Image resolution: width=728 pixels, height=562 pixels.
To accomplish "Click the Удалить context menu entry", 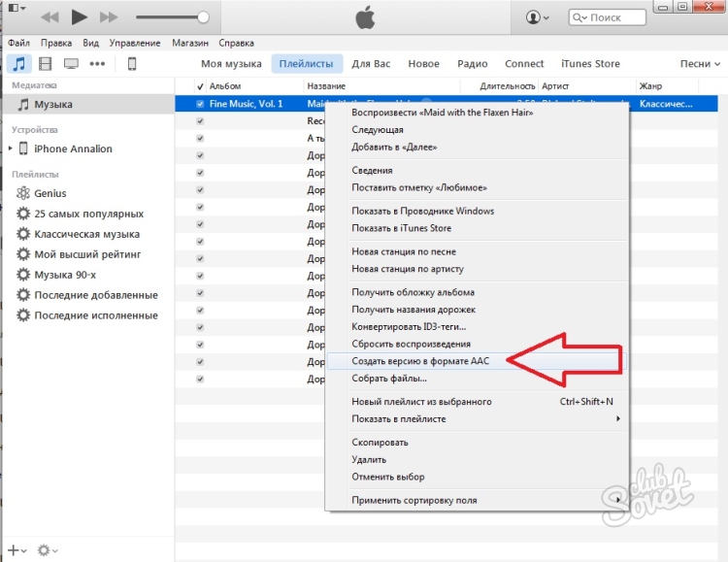I will pyautogui.click(x=369, y=459).
